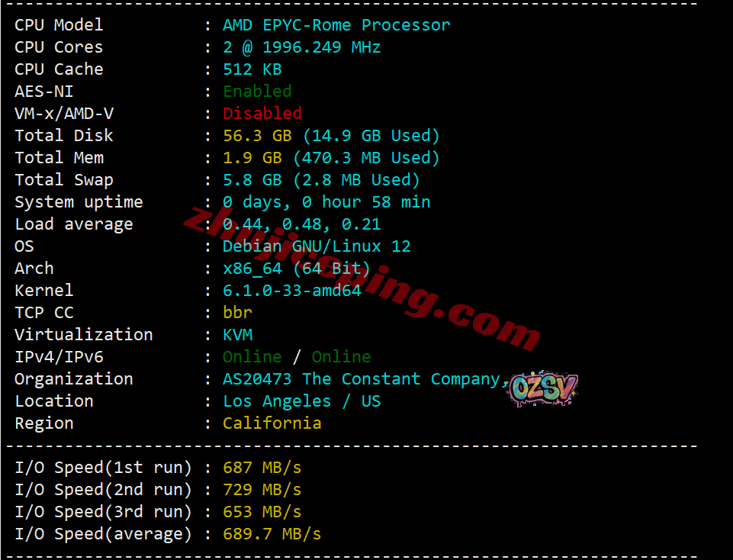This screenshot has height=560, width=733.
Task: Click the zhujiceping.com watermark text
Action: click(362, 278)
